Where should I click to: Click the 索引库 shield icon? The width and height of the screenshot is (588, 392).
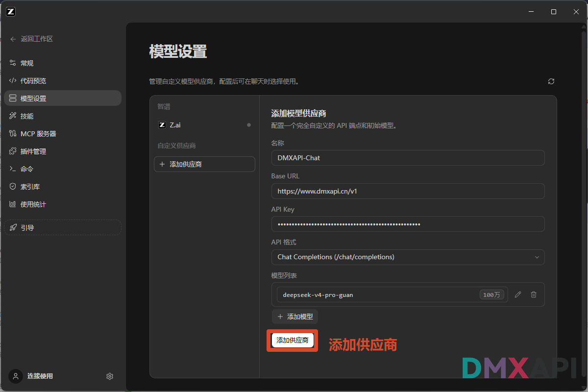(x=13, y=187)
